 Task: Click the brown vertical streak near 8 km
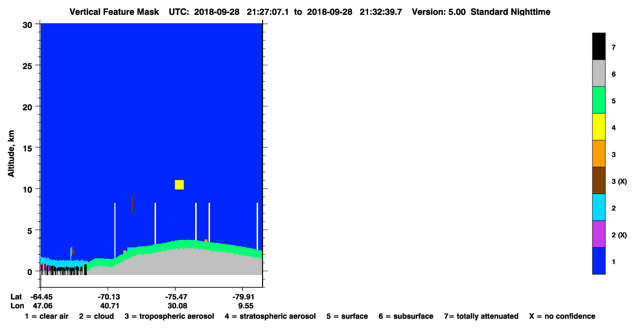(132, 204)
